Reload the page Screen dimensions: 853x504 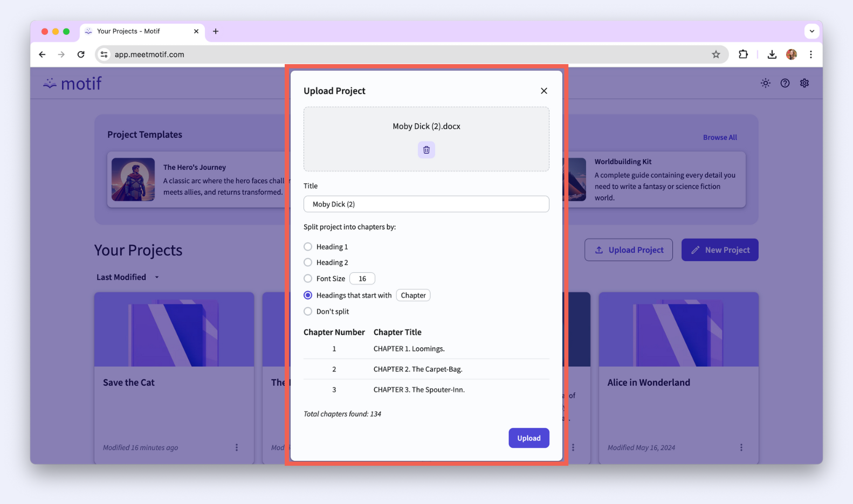(x=81, y=54)
